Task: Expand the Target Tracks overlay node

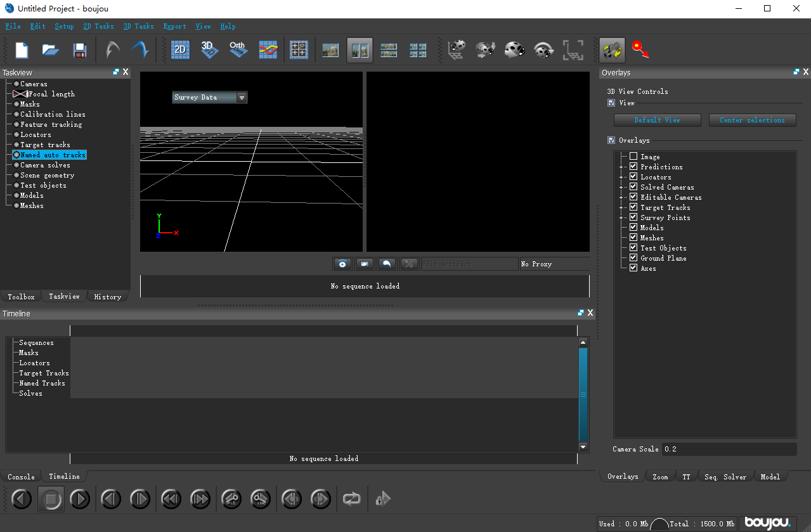Action: [621, 207]
